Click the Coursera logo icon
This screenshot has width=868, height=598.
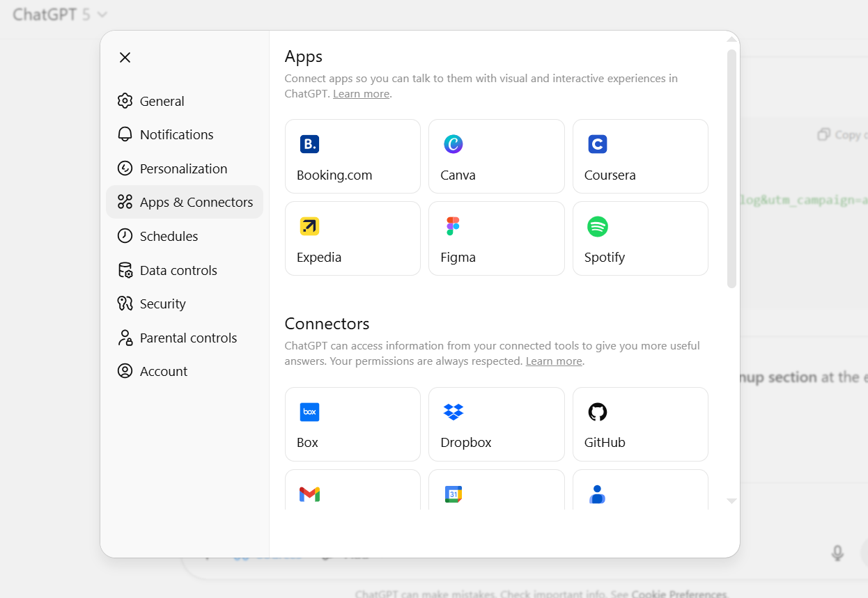click(x=598, y=144)
